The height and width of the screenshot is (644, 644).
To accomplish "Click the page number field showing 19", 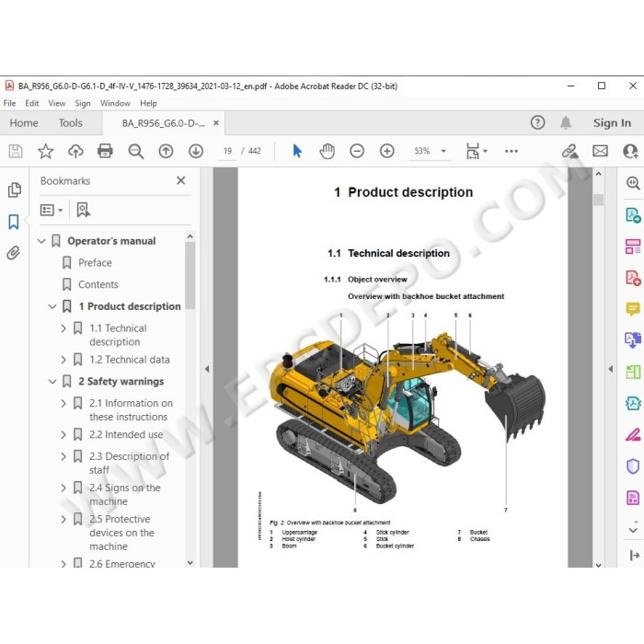I will (227, 151).
